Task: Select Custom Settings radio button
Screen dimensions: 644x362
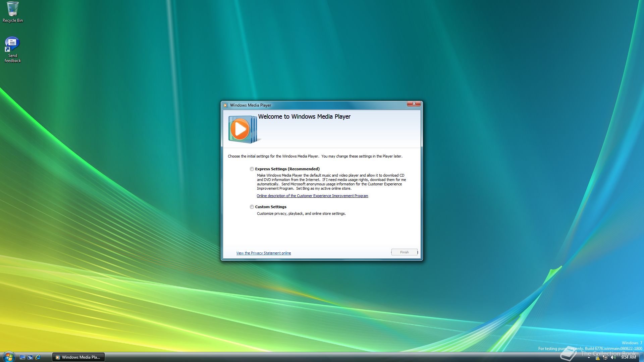Action: (252, 207)
